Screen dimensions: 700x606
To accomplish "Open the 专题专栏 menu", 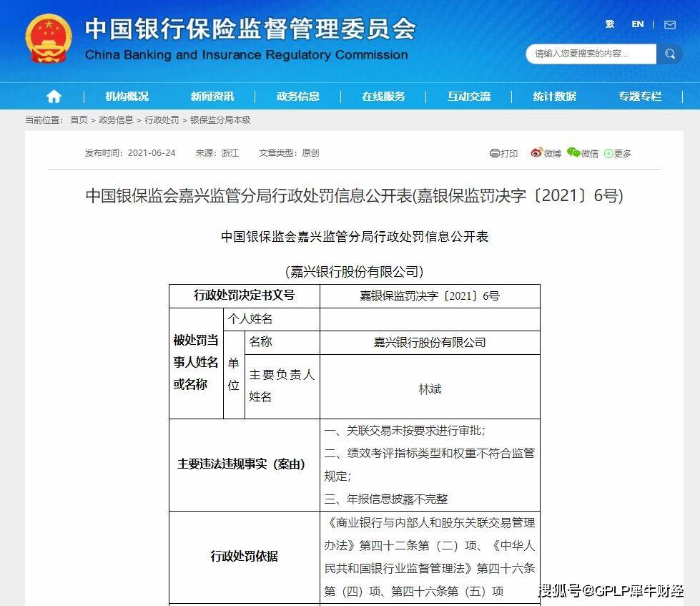I will click(640, 97).
